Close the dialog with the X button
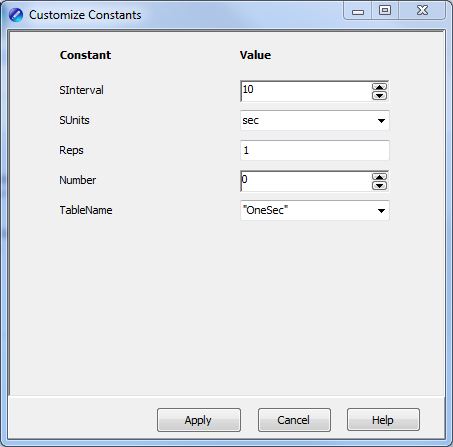453x447 pixels. point(422,10)
